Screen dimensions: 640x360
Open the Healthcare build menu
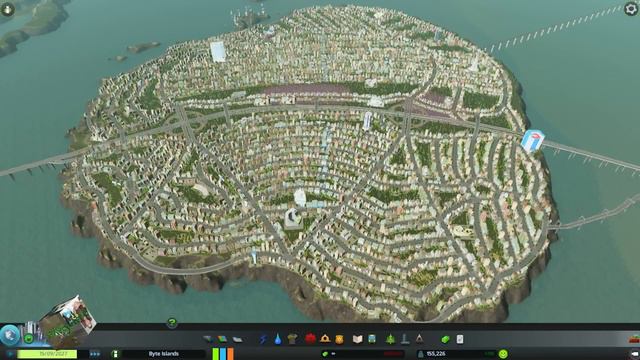click(x=310, y=339)
